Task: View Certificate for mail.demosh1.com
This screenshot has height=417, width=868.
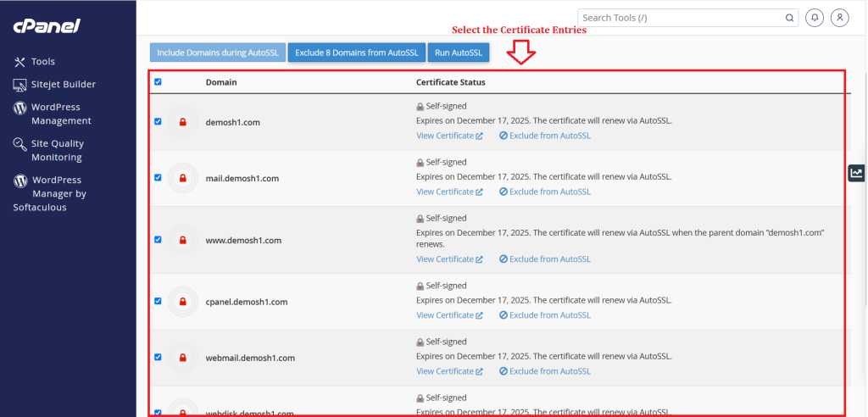Action: (x=449, y=192)
